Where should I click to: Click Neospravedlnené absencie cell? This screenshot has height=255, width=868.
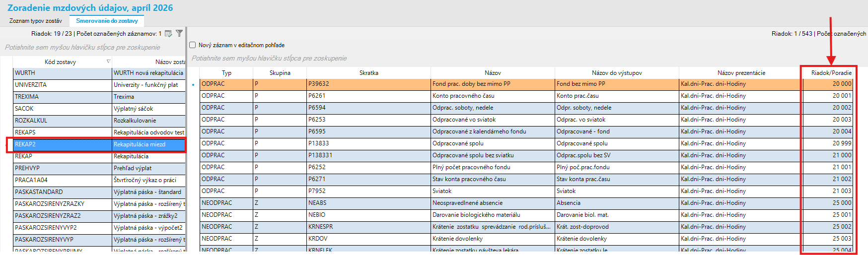[x=493, y=203]
